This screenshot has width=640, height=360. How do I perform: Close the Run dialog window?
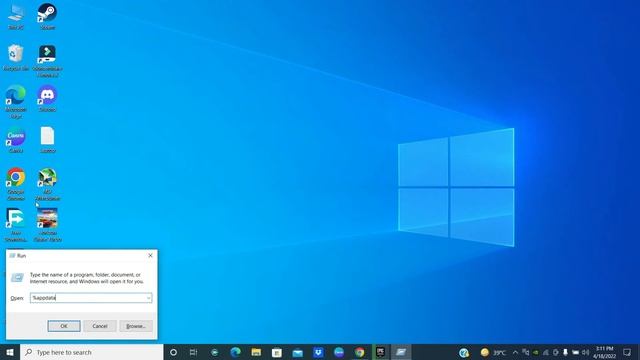150,256
